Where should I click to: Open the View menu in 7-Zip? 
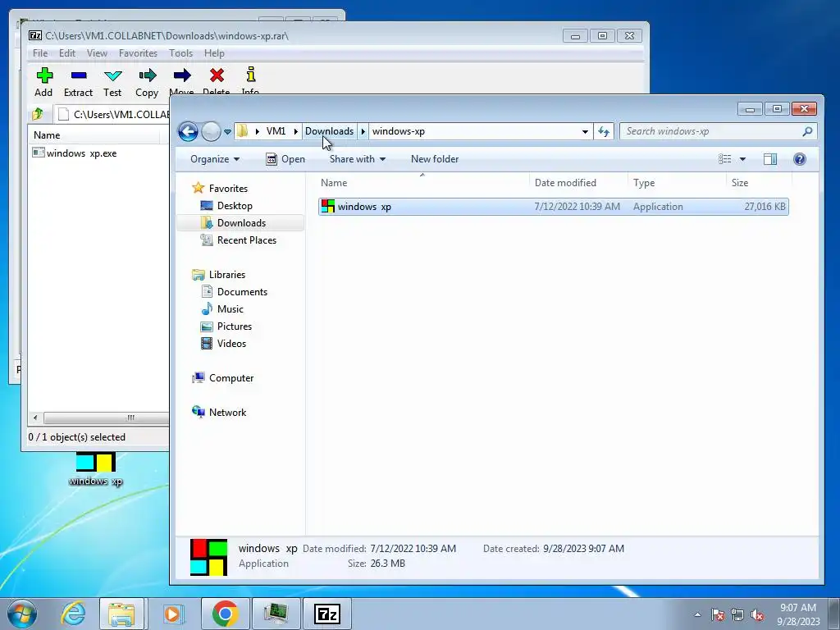point(97,53)
